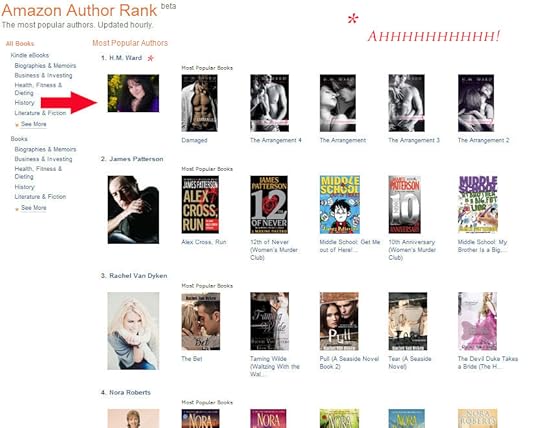
Task: Open the Books category
Action: point(19,139)
